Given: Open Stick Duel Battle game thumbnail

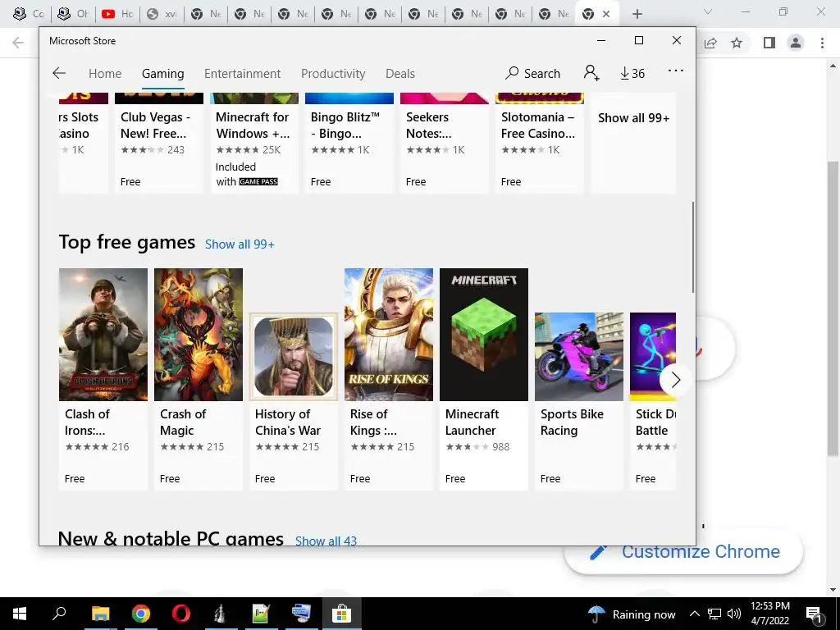Looking at the screenshot, I should point(652,357).
